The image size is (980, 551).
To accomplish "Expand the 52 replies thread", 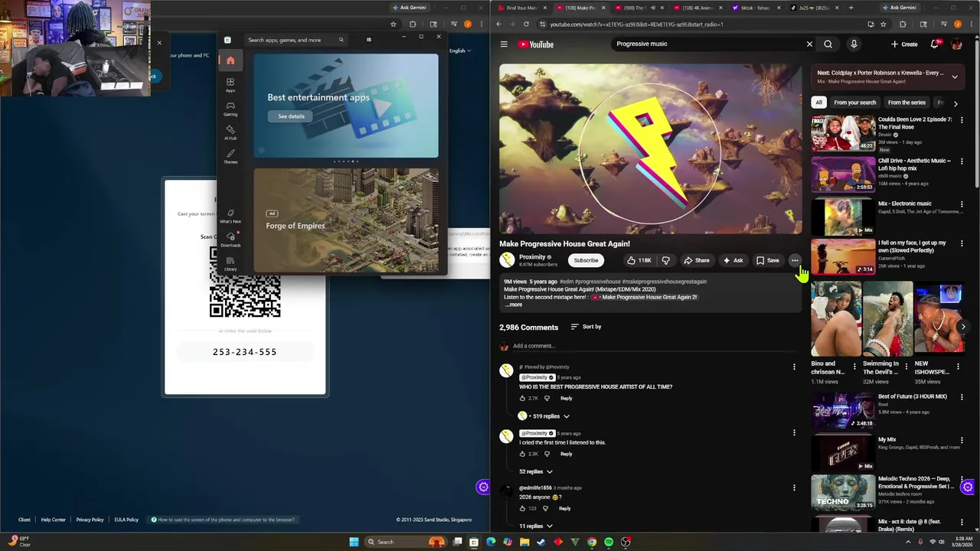I will point(536,471).
